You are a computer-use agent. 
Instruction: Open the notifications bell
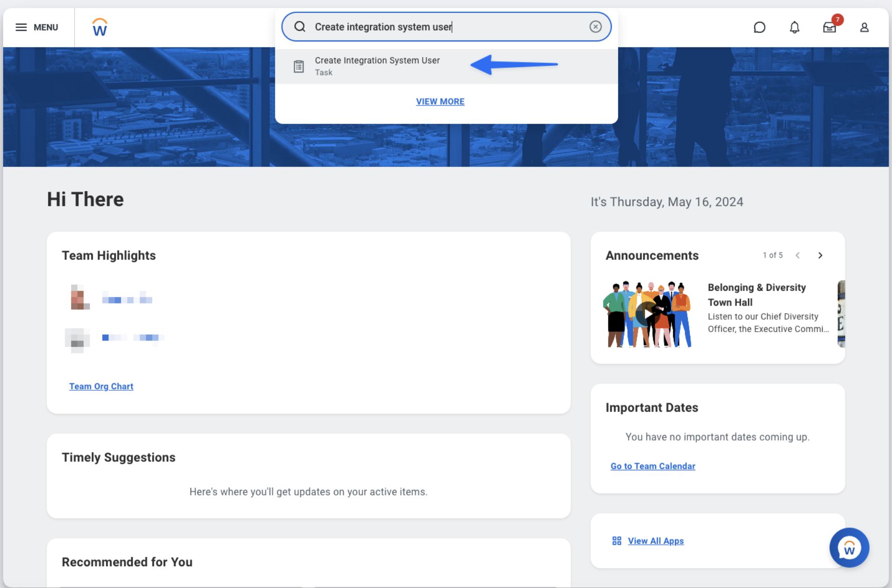pos(794,27)
